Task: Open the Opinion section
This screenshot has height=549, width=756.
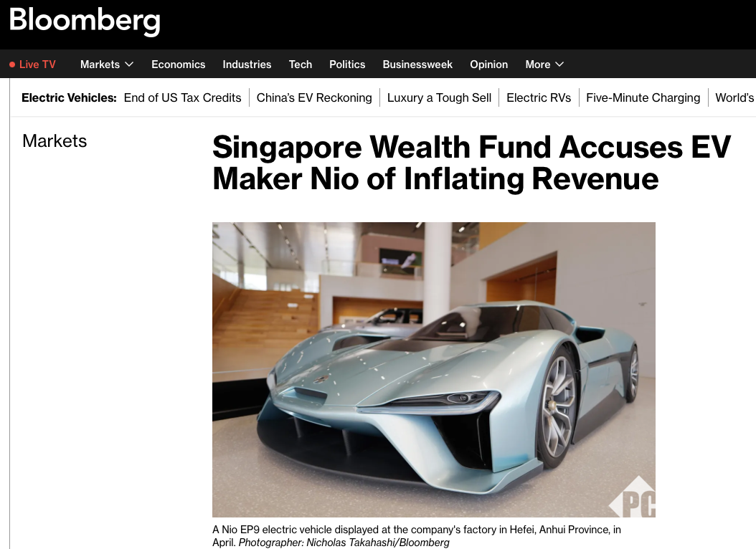Action: click(489, 65)
